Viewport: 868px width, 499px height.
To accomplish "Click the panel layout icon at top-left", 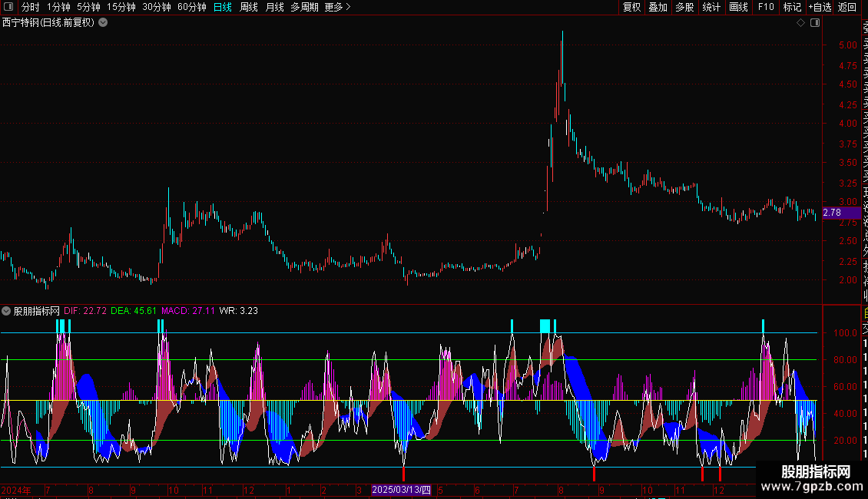I will click(8, 7).
